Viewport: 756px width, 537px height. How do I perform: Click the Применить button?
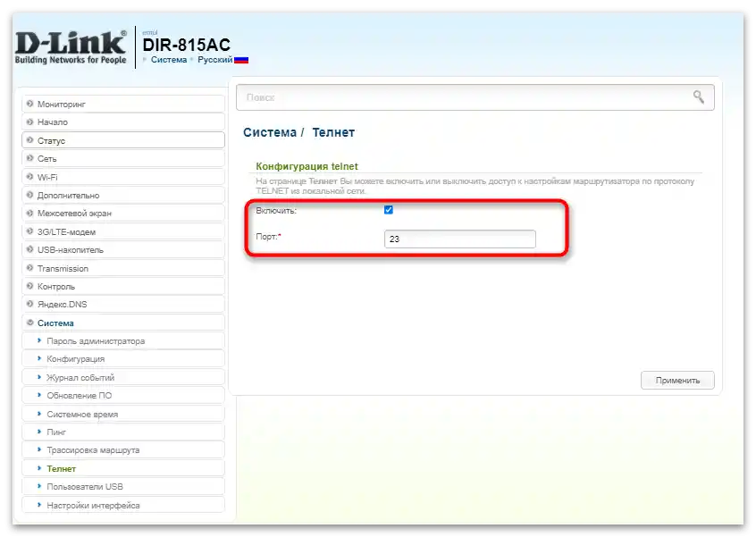(677, 381)
